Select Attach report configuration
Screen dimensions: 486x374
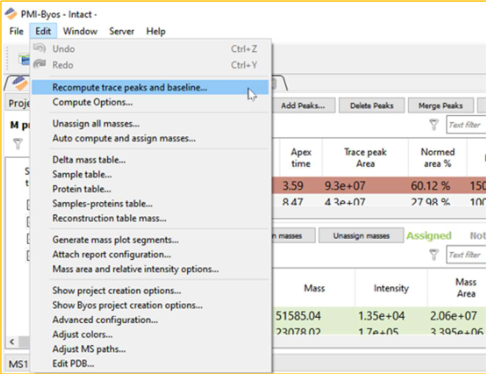[x=150, y=254]
